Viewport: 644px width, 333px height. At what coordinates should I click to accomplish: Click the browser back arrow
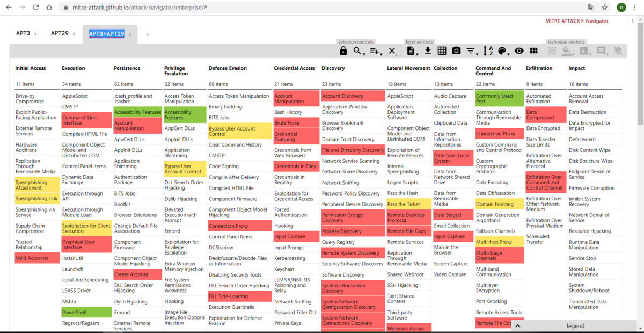coord(8,8)
